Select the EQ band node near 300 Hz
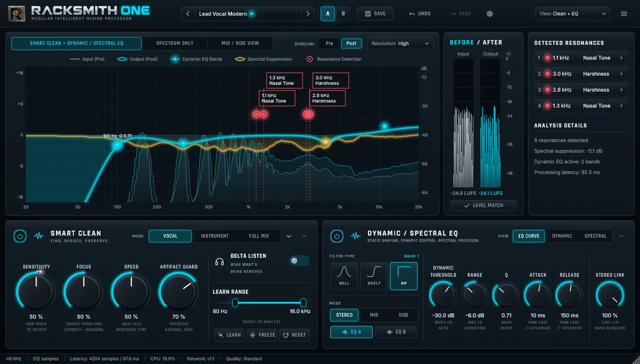This screenshot has width=640, height=364. pos(183,143)
